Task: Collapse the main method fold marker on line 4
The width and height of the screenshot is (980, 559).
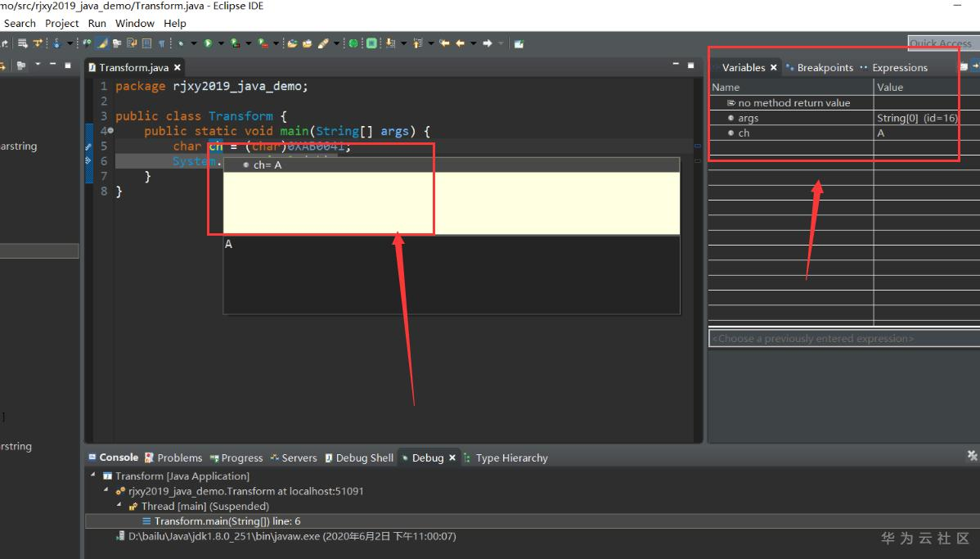Action: point(110,131)
